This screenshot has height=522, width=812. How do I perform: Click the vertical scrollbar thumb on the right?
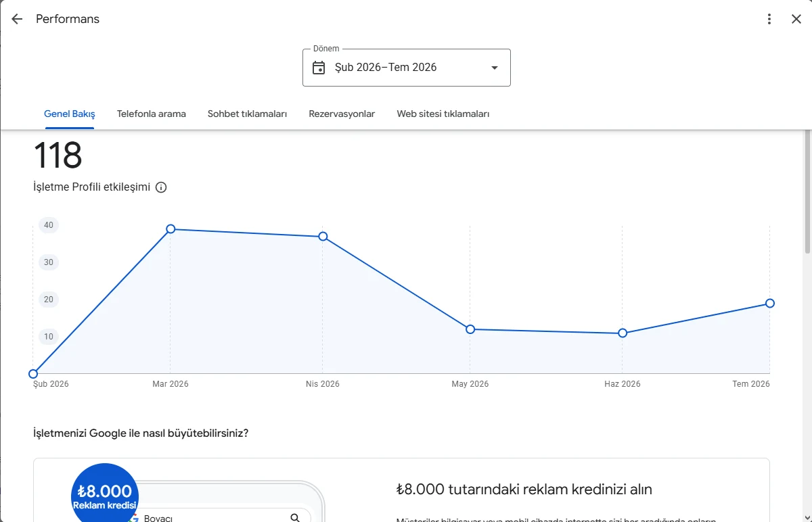tap(807, 193)
